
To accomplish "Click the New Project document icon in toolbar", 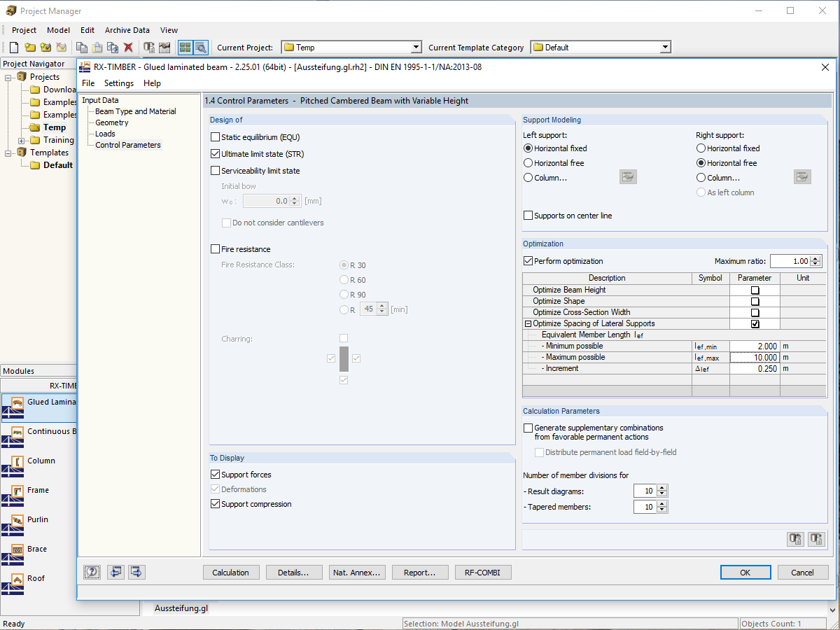I will (13, 46).
